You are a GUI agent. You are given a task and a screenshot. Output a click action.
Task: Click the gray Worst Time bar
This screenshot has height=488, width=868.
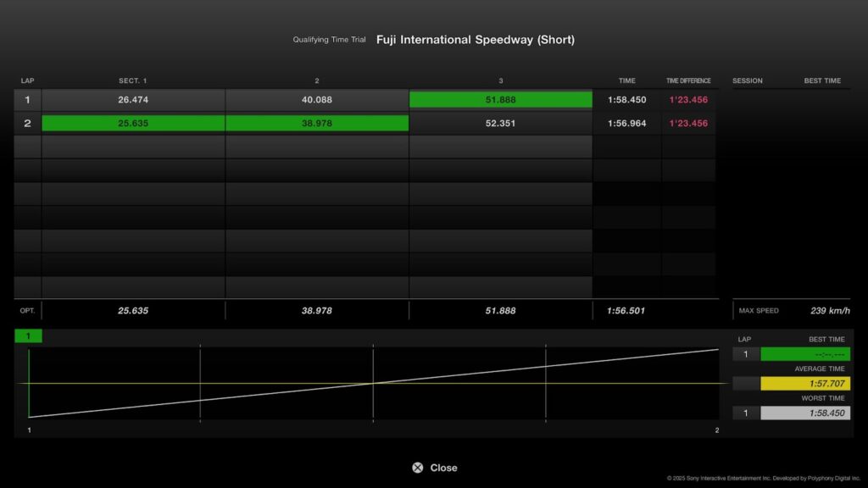tap(804, 413)
